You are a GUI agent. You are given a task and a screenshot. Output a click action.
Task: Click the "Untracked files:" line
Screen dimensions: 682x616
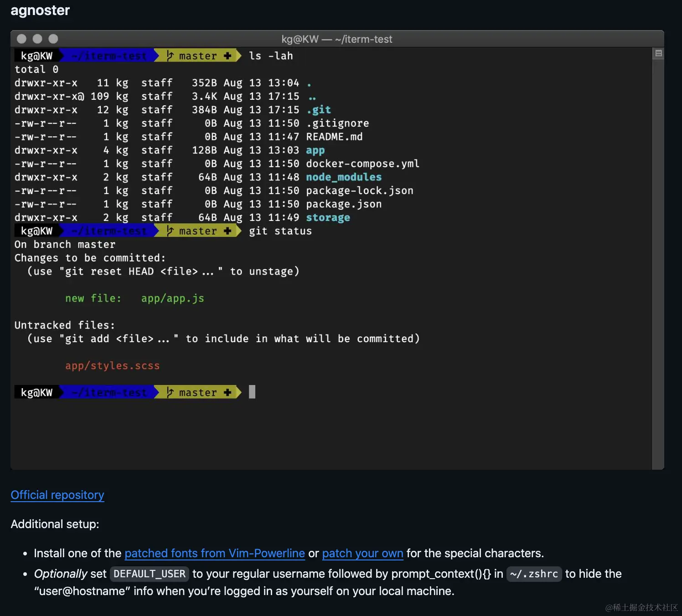(65, 325)
